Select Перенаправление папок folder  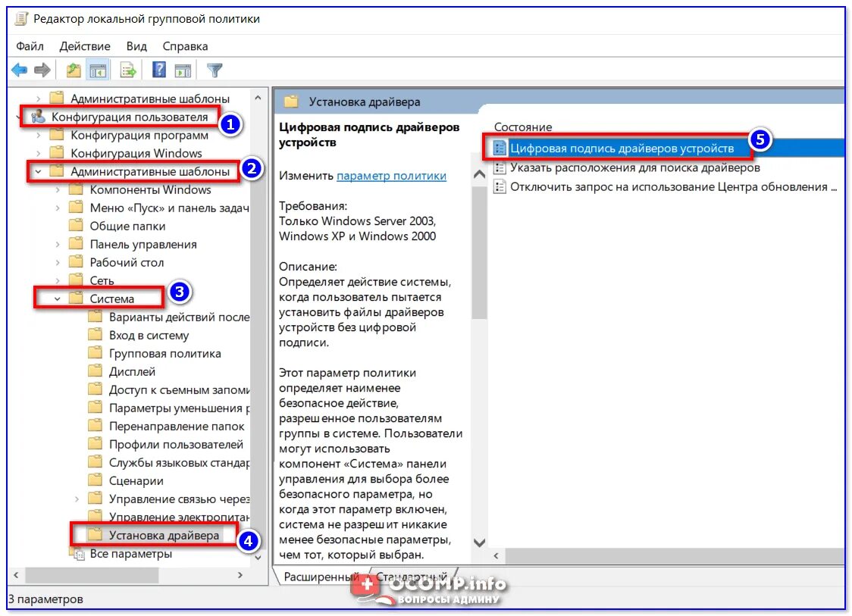pyautogui.click(x=177, y=427)
